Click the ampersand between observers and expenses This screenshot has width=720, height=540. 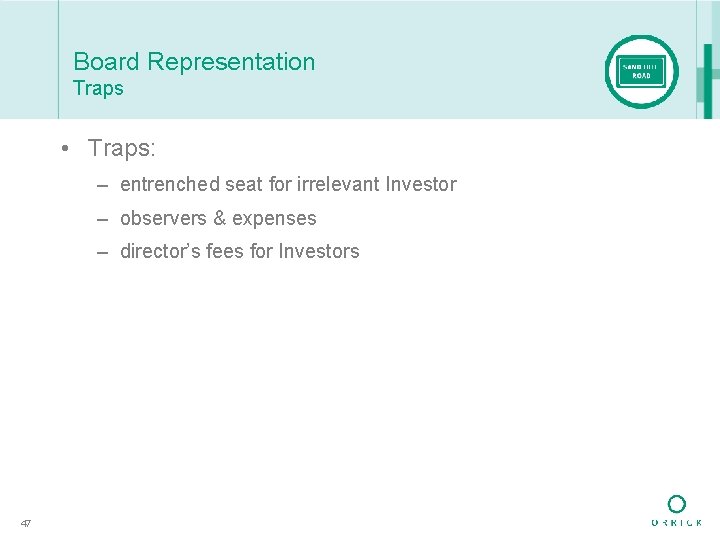pos(220,218)
